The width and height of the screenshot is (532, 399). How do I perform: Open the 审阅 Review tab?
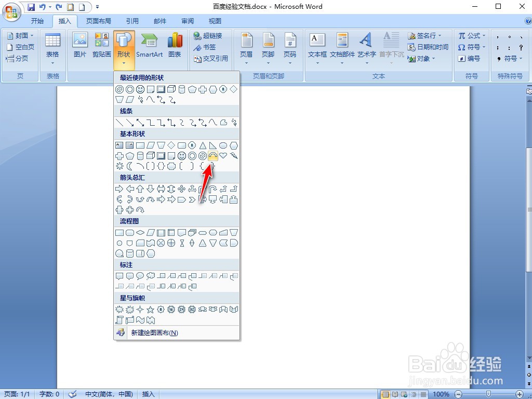[x=187, y=21]
